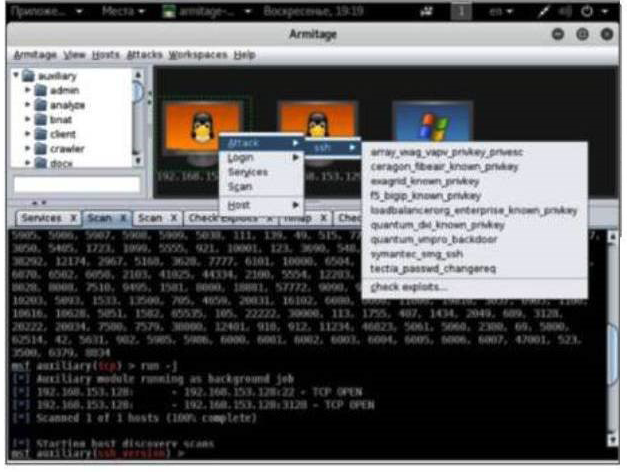This screenshot has width=627, height=472.
Task: Open the View menu
Action: coord(74,55)
